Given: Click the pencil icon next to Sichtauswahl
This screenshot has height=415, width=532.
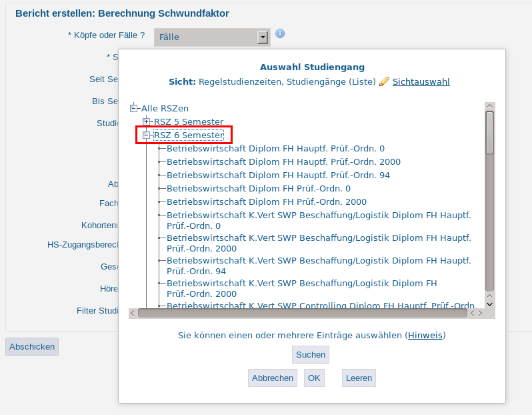Looking at the screenshot, I should (384, 81).
